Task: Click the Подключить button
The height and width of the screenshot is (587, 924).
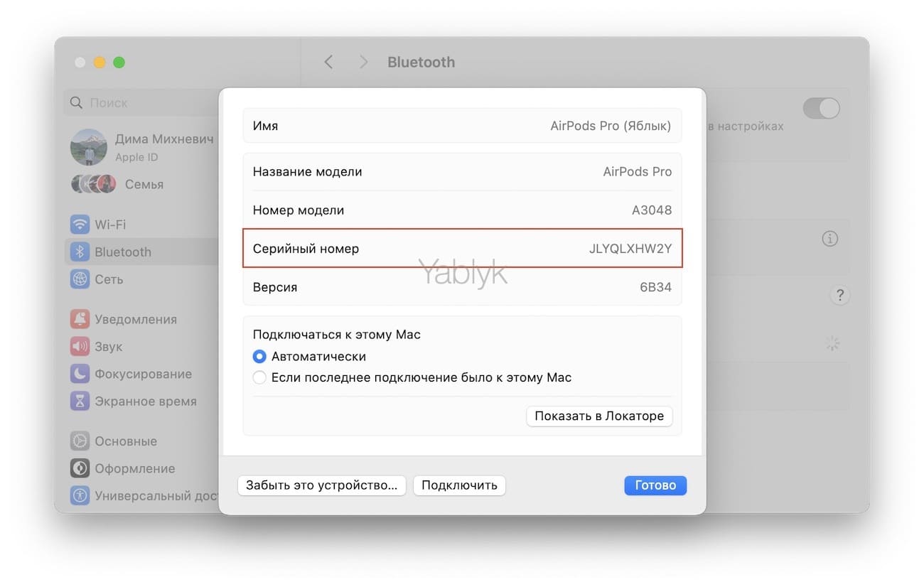Action: [x=459, y=485]
